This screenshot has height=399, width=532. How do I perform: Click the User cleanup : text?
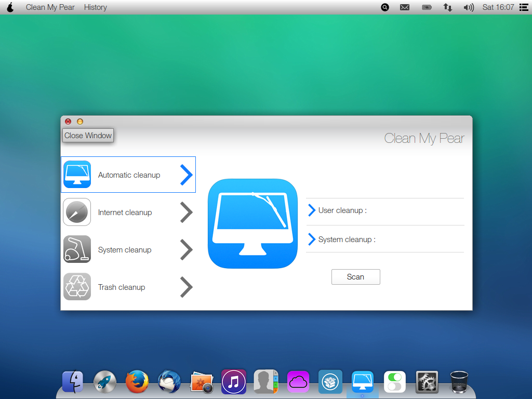coord(342,210)
